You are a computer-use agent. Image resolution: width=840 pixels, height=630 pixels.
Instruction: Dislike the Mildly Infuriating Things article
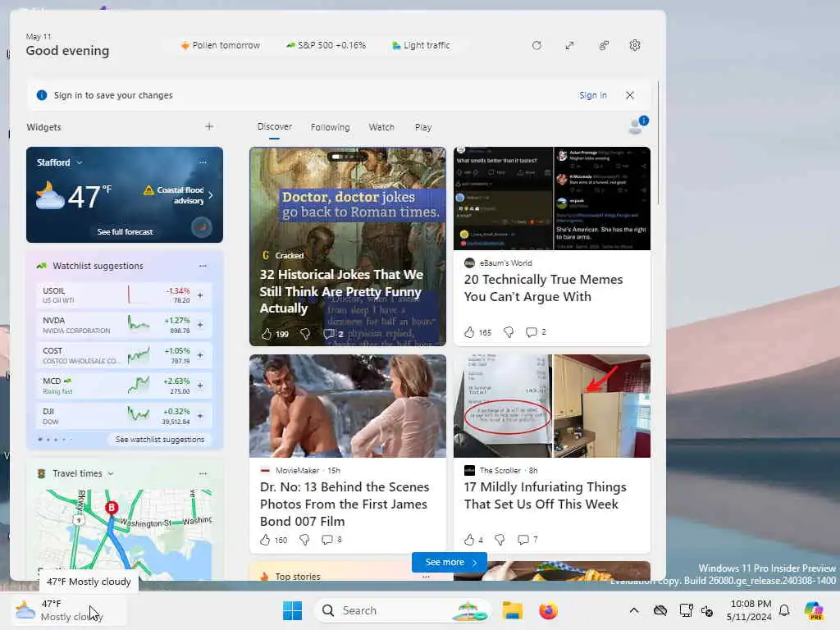click(500, 540)
